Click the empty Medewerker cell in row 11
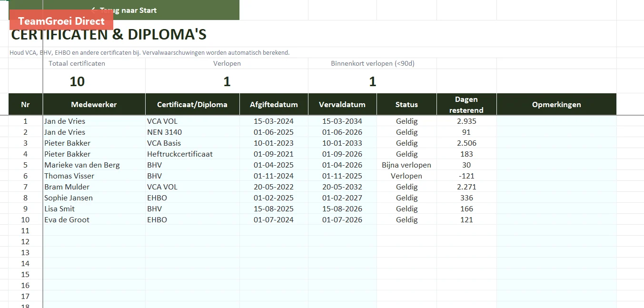This screenshot has height=308, width=644. pyautogui.click(x=94, y=230)
